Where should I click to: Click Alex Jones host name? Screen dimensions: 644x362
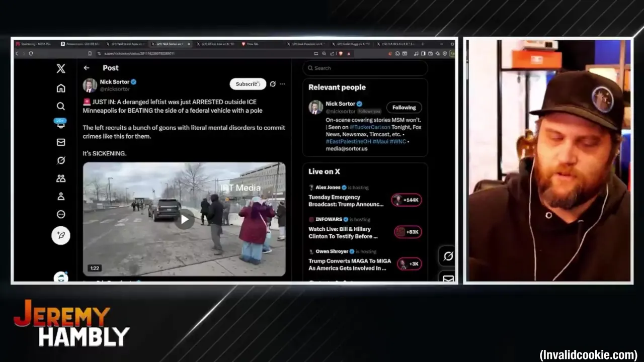[328, 187]
